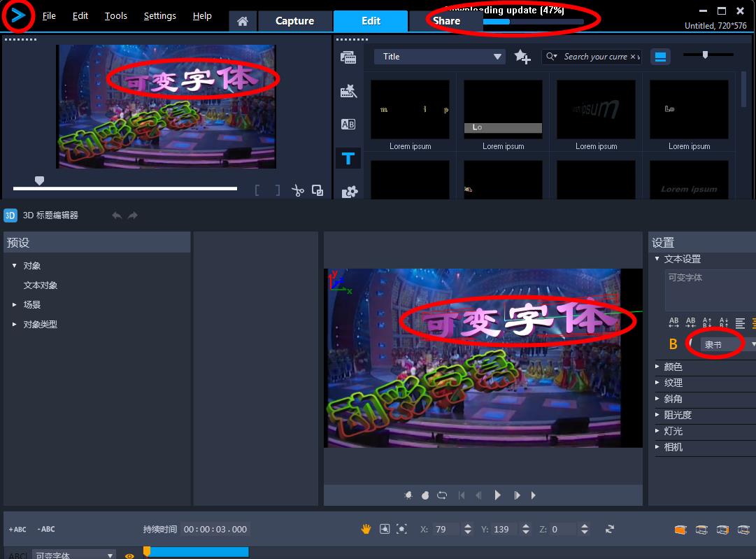Switch to the Share tab
This screenshot has height=559, width=756.
pyautogui.click(x=446, y=21)
